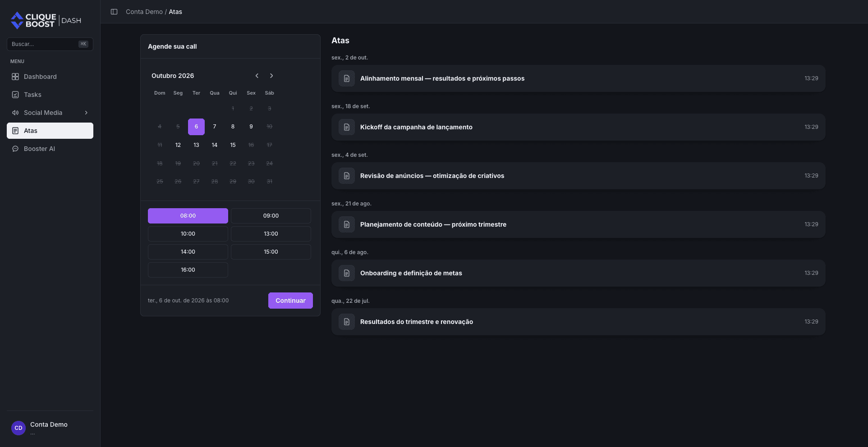The height and width of the screenshot is (447, 868).
Task: Click the Atas document icon in sidebar
Action: tap(15, 131)
